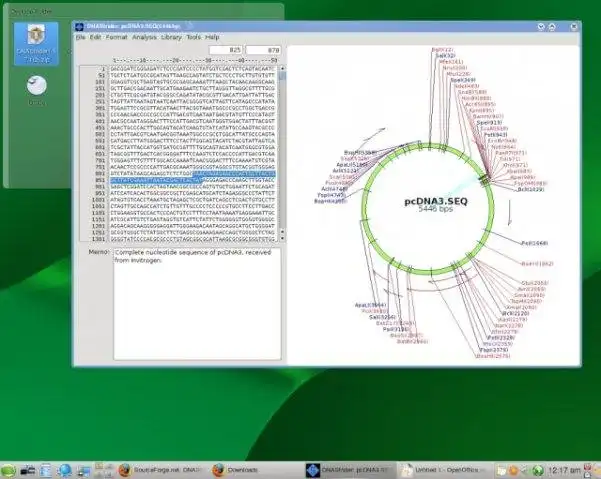601x479 pixels.
Task: Open the Format menu
Action: (x=117, y=37)
